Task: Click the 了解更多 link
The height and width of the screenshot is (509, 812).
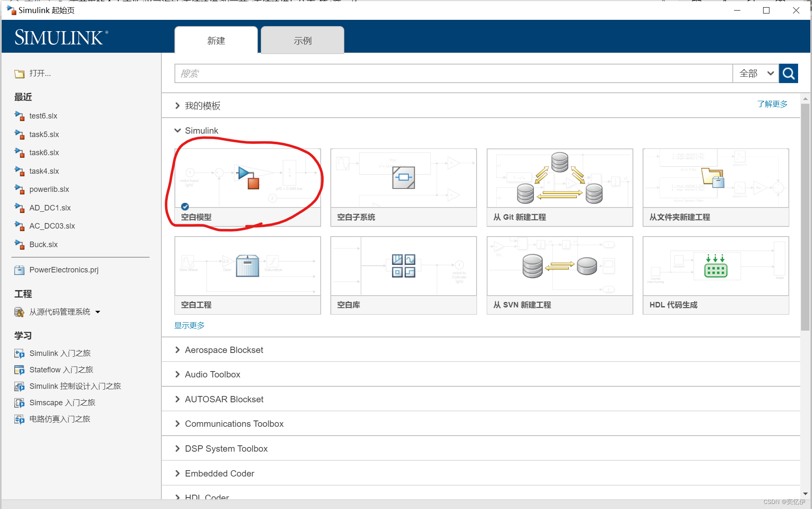Action: point(772,104)
